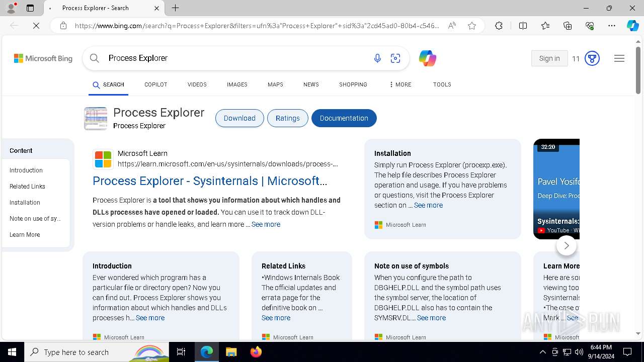Open Windows Start menu
644x362 pixels.
click(12, 352)
